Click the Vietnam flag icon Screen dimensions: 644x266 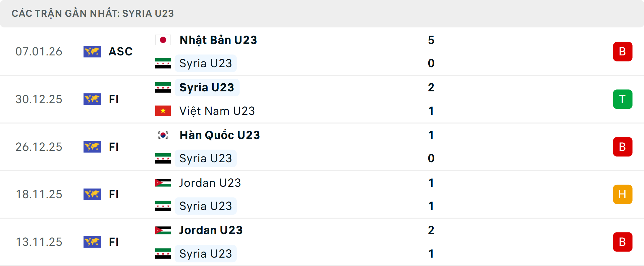pyautogui.click(x=163, y=111)
